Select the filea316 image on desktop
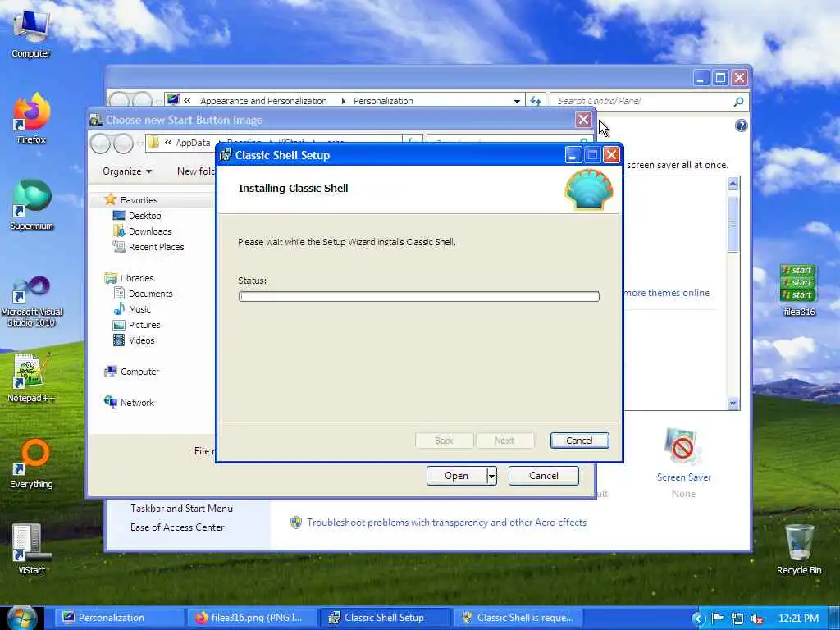840x630 pixels. 798,290
